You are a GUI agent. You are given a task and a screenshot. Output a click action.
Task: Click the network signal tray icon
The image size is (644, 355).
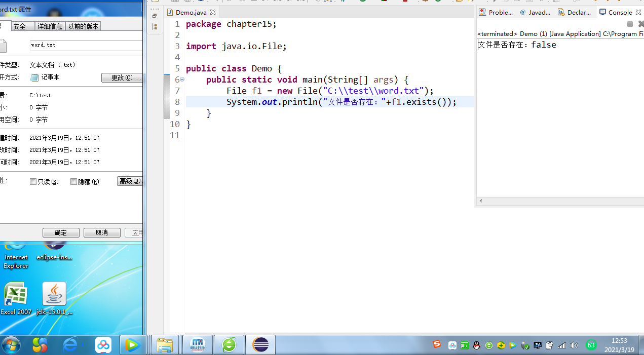[x=562, y=345]
